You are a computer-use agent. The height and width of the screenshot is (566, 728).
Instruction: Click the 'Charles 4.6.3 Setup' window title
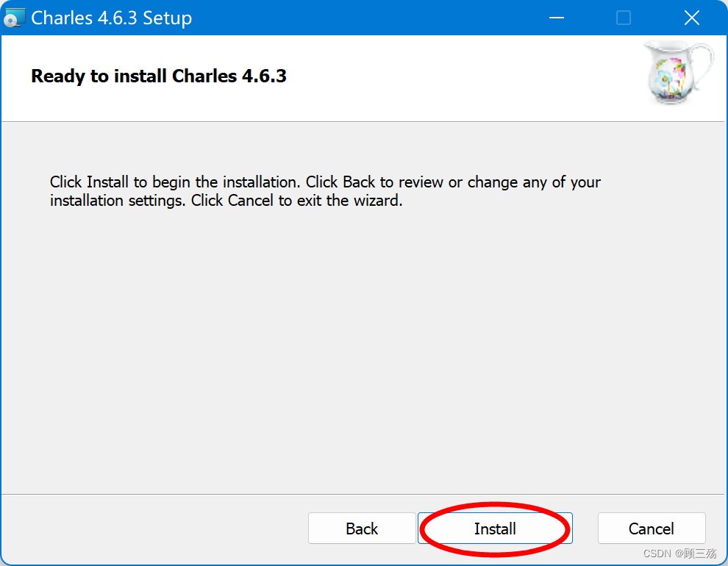pyautogui.click(x=112, y=18)
